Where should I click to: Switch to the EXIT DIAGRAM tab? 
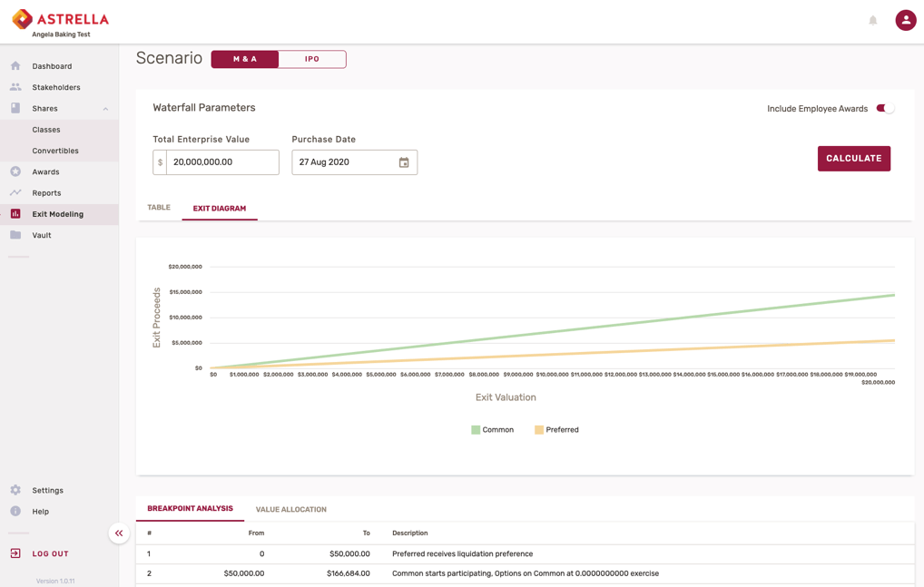(x=220, y=209)
